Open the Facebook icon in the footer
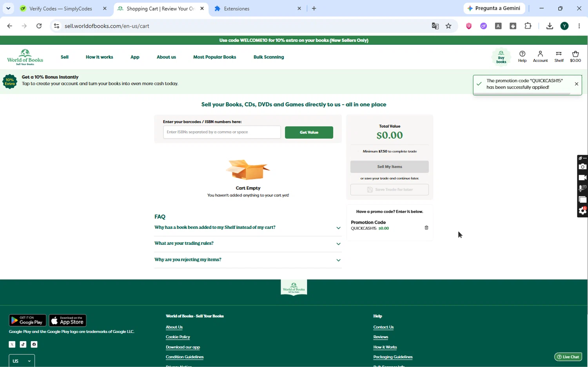588x367 pixels. click(x=34, y=344)
